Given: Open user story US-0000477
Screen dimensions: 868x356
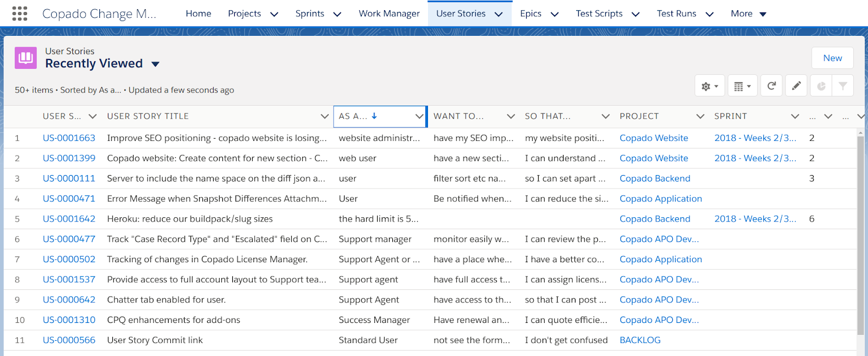Looking at the screenshot, I should pos(69,239).
